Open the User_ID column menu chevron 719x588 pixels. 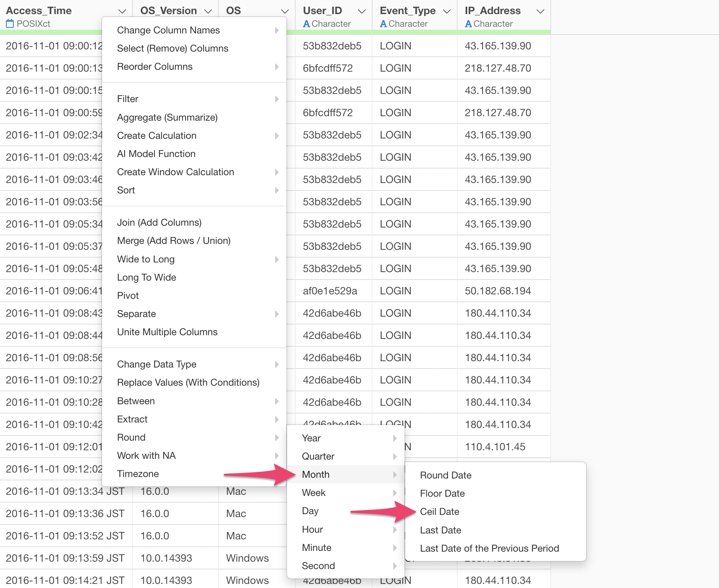[361, 11]
